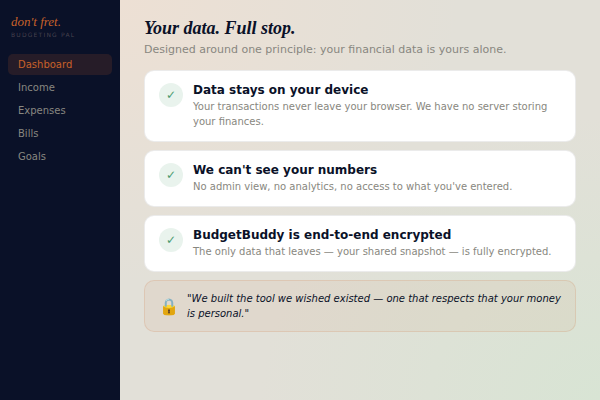This screenshot has height=400, width=600.
Task: Open the Expenses page
Action: (x=41, y=111)
